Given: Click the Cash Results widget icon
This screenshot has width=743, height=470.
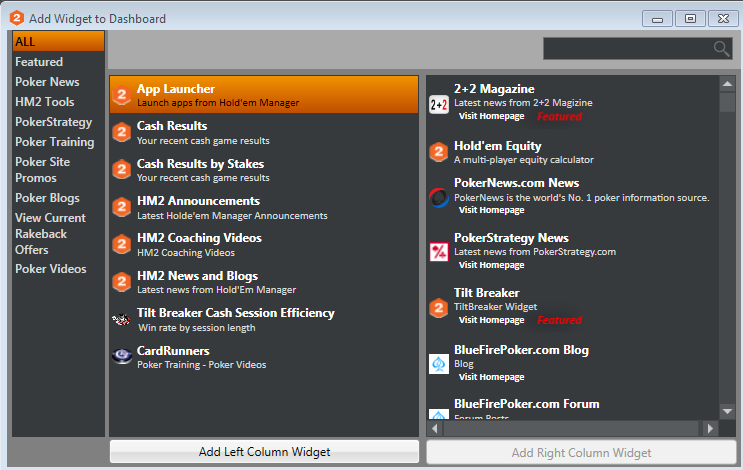Looking at the screenshot, I should coord(122,133).
